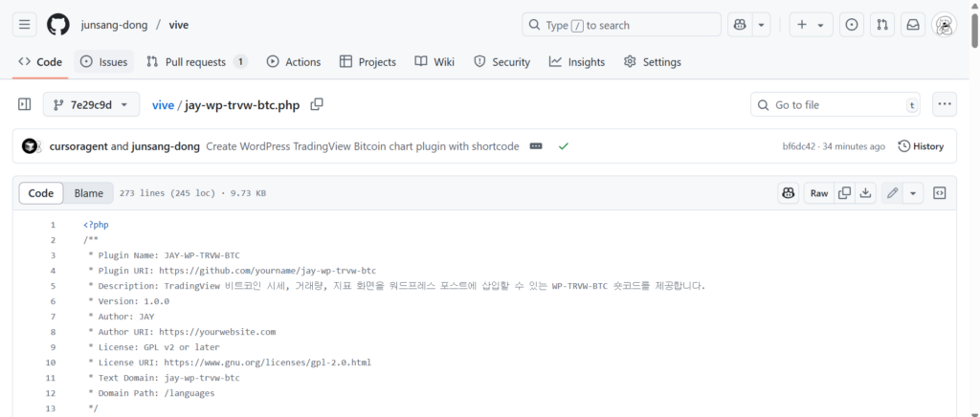Expand the file tree side panel
The image size is (980, 417).
click(x=24, y=104)
